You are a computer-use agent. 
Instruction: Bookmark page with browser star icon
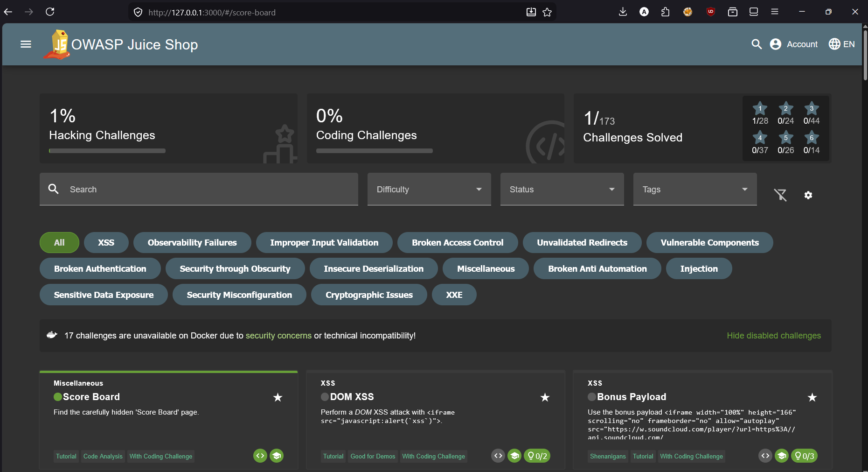point(547,12)
